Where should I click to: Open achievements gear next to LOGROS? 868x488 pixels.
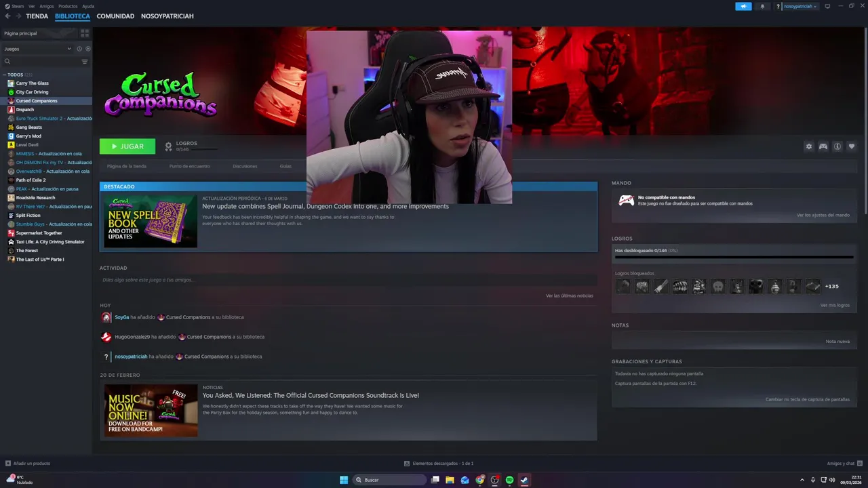point(168,146)
